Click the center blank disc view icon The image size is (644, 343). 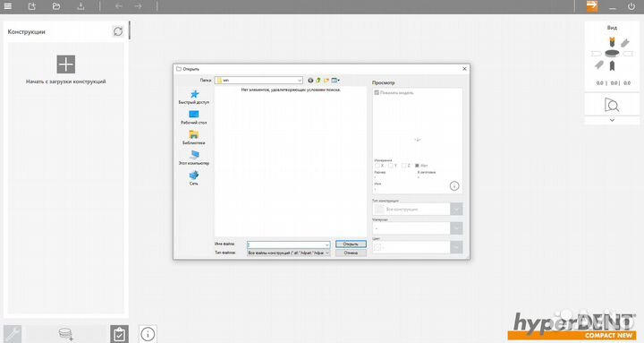pyautogui.click(x=612, y=54)
